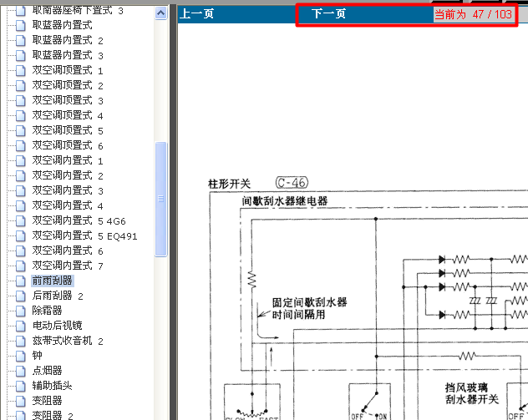Open tree item 钟

(37, 356)
